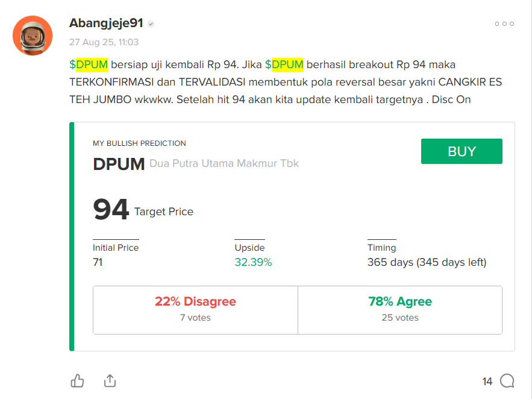Image resolution: width=532 pixels, height=399 pixels.
Task: Click the verified badge beside username
Action: pyautogui.click(x=151, y=24)
